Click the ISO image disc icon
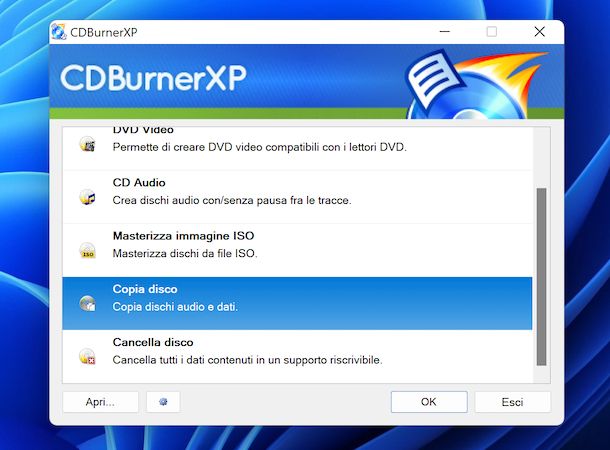 tap(88, 250)
